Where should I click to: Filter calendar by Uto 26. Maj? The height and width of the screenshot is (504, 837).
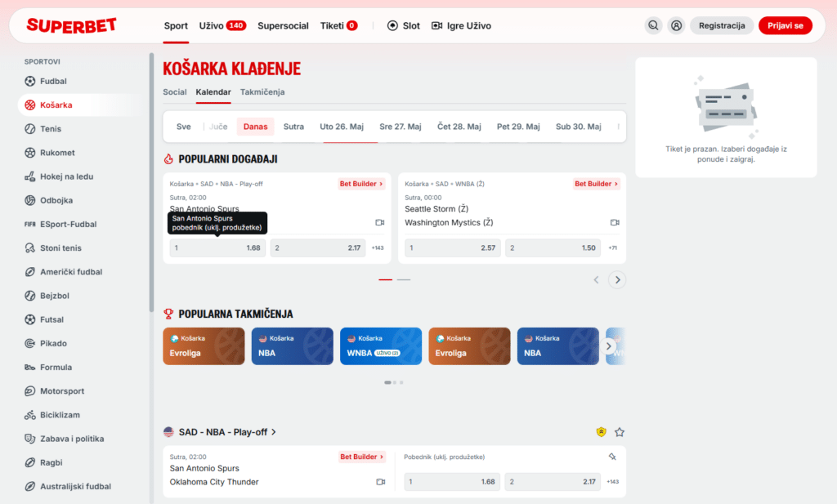(x=342, y=127)
